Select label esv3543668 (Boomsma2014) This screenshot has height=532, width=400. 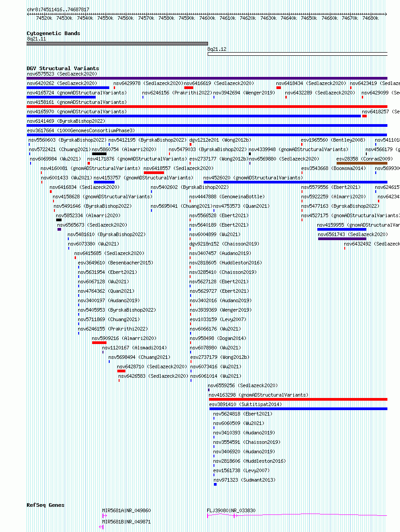click(333, 168)
